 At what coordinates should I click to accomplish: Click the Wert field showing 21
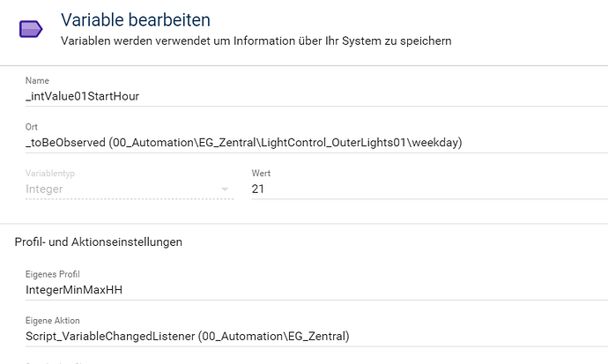tap(430, 189)
